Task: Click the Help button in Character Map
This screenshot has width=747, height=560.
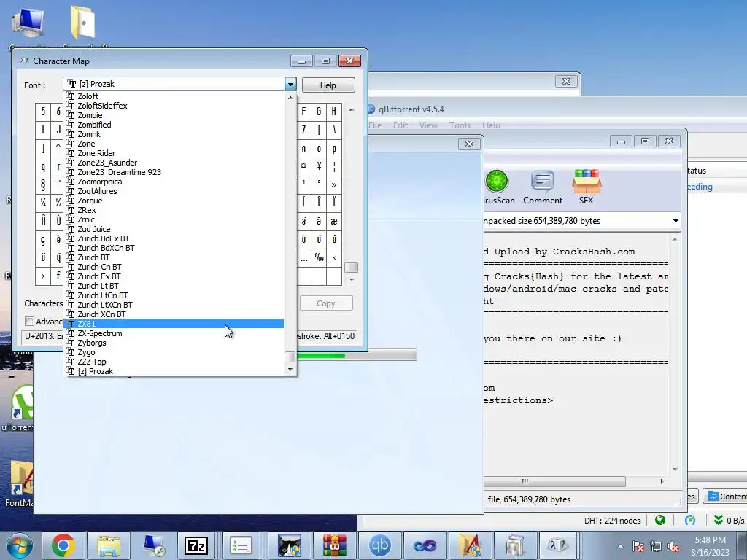Action: click(328, 85)
